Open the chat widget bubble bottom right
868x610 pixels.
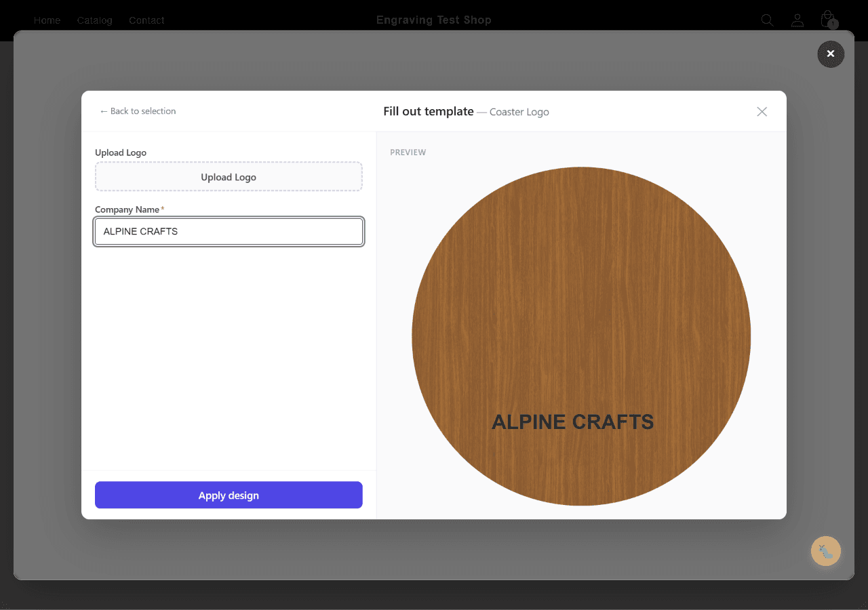tap(825, 551)
